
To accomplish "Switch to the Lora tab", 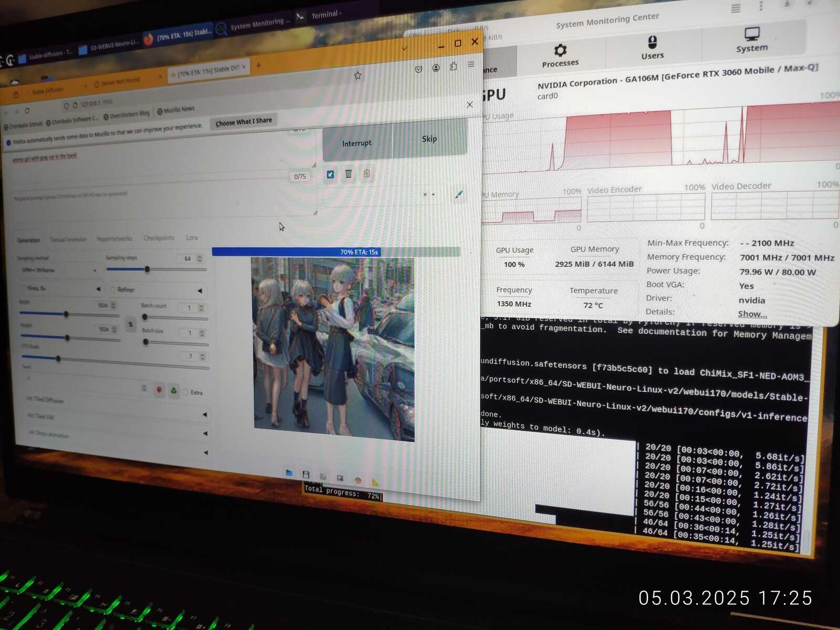I will tap(192, 238).
